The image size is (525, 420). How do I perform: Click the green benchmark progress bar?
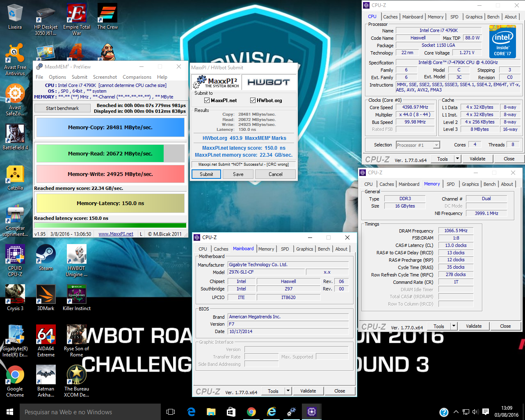point(110,225)
